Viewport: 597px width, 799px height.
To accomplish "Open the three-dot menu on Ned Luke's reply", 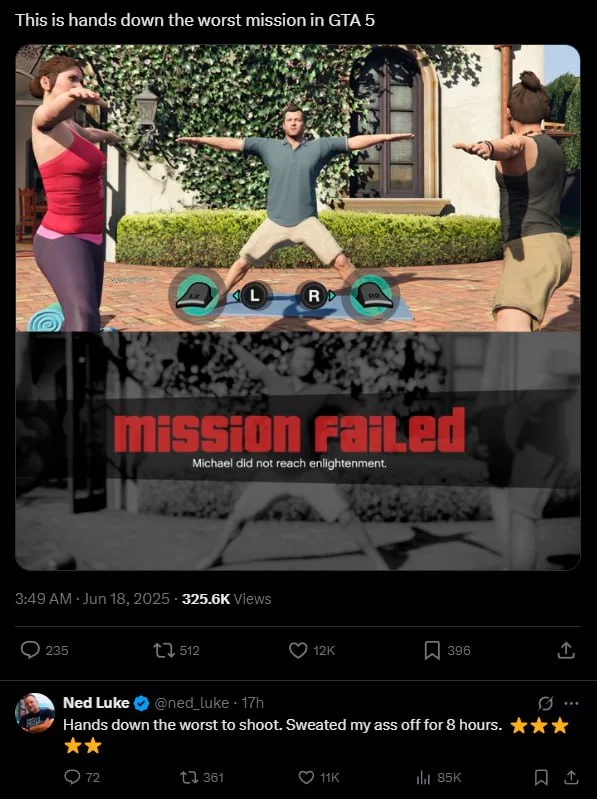I will (572, 703).
